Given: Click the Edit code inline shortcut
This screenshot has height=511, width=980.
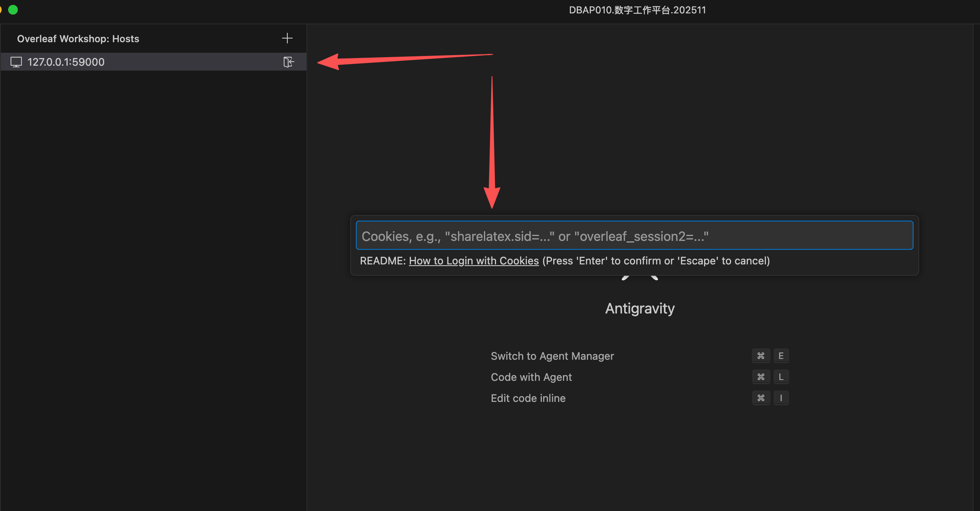Looking at the screenshot, I should point(528,398).
